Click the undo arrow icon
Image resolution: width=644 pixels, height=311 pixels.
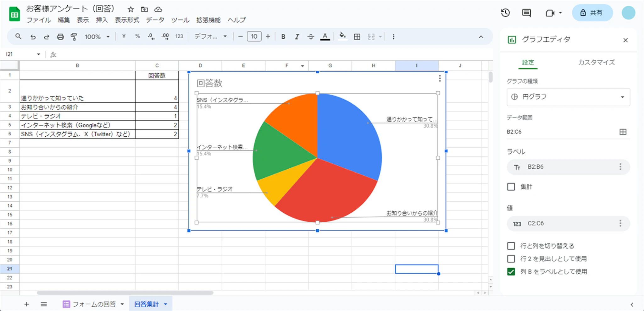click(33, 37)
